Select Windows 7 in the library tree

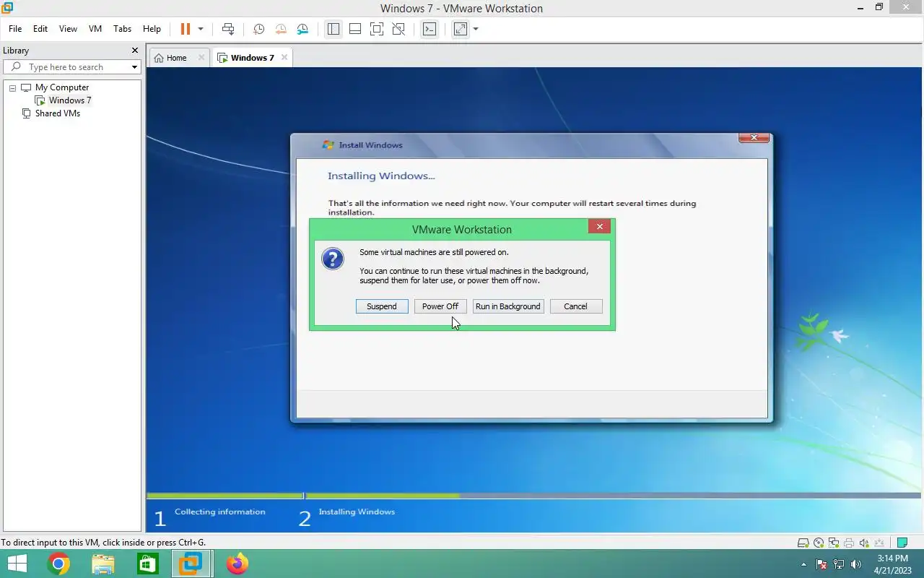click(69, 100)
